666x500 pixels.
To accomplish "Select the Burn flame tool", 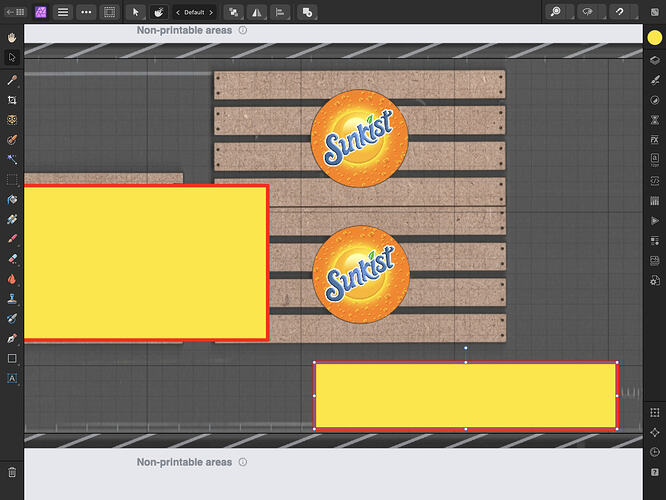I will [x=12, y=279].
